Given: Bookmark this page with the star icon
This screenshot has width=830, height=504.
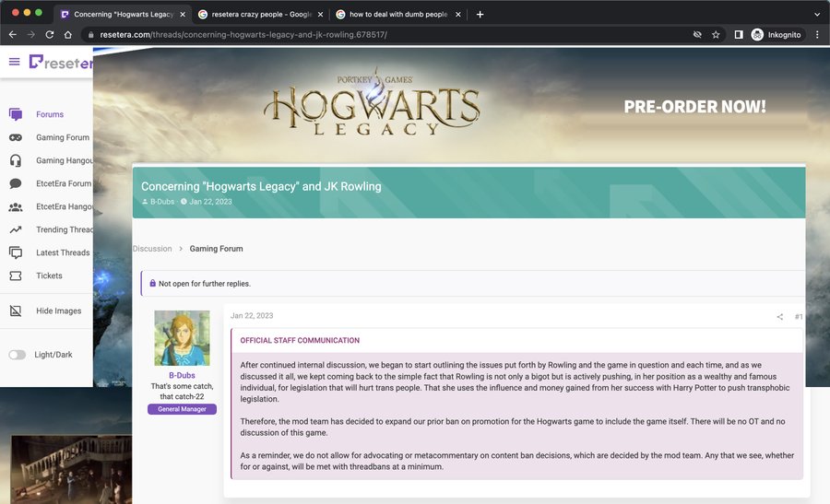Looking at the screenshot, I should [716, 34].
